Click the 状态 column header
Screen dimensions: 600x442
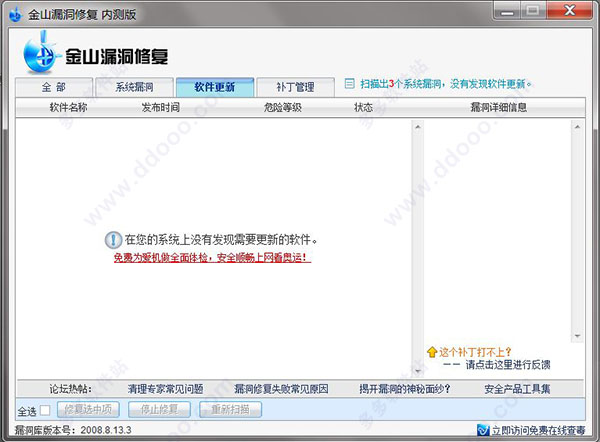[363, 107]
